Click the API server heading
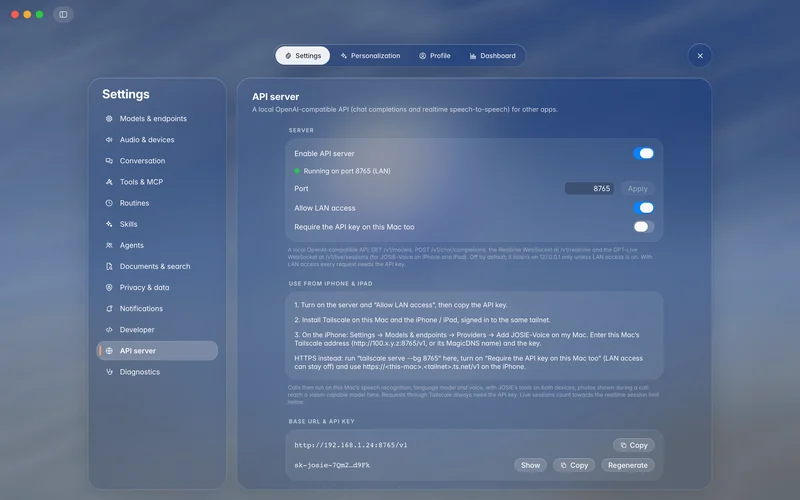Image resolution: width=800 pixels, height=500 pixels. [276, 96]
